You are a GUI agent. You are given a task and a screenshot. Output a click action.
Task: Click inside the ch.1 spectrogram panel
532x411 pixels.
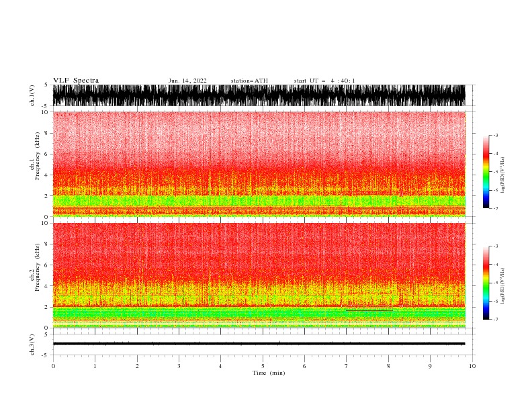(x=259, y=164)
